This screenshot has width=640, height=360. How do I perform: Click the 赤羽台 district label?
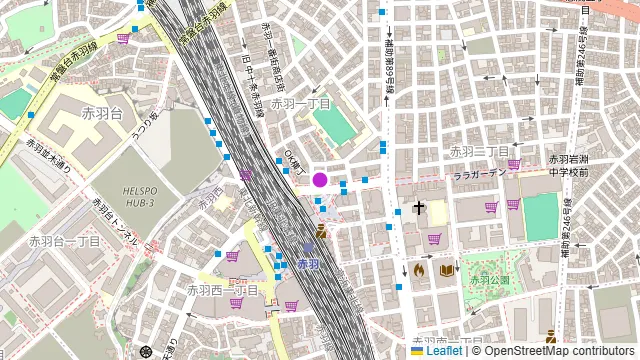(x=102, y=113)
